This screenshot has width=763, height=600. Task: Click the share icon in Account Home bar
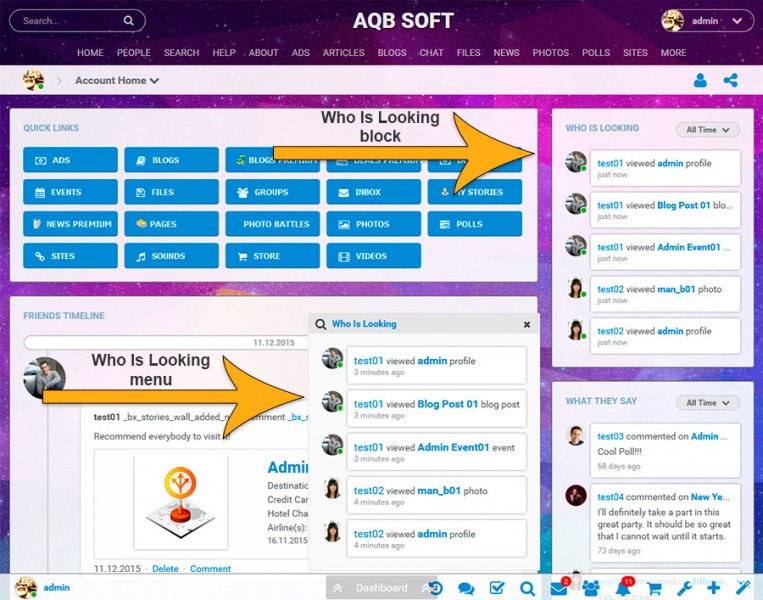pos(730,80)
